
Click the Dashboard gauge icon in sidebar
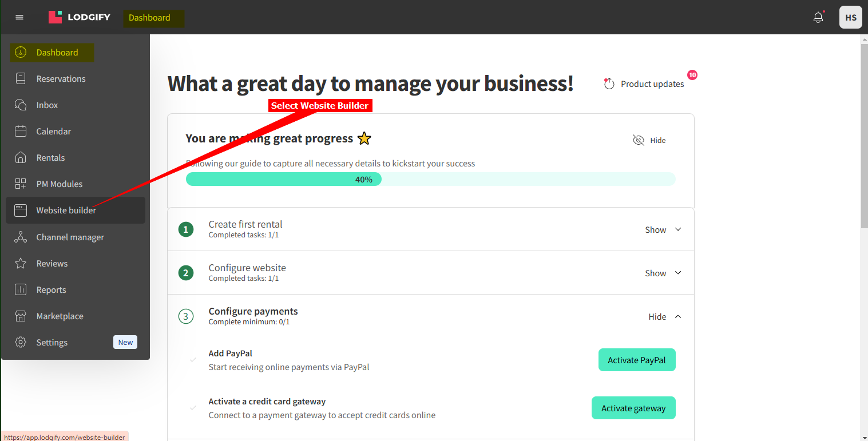[x=21, y=53]
